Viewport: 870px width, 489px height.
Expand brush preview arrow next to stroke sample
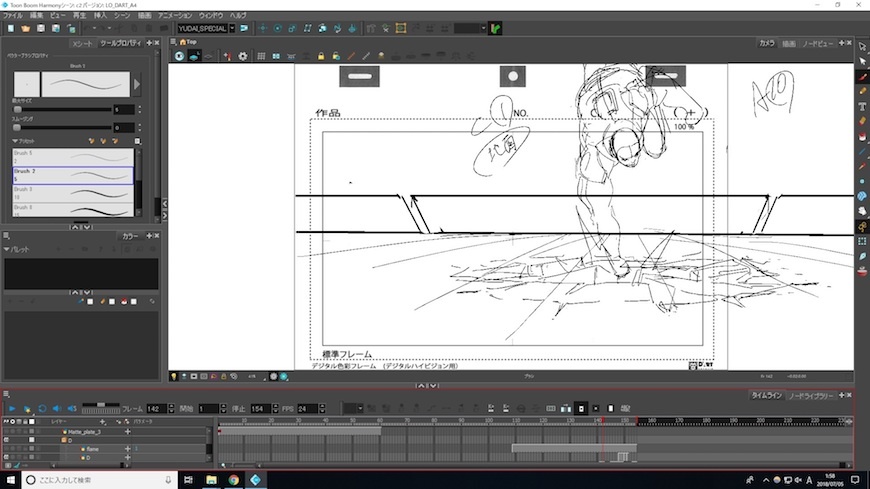point(137,84)
